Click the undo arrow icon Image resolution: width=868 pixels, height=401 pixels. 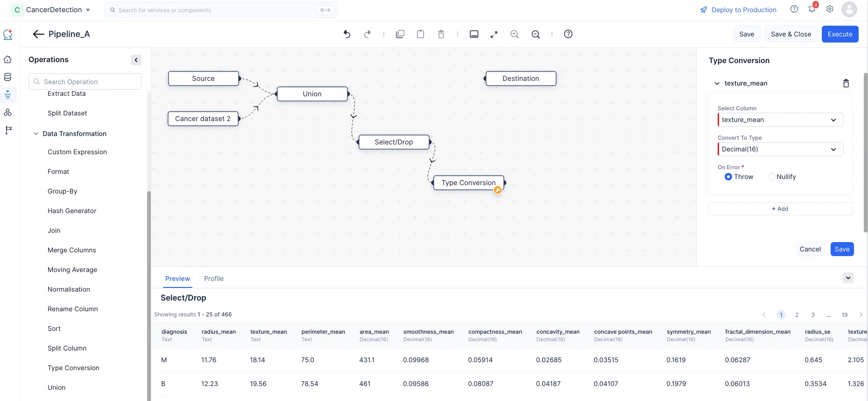pos(347,34)
